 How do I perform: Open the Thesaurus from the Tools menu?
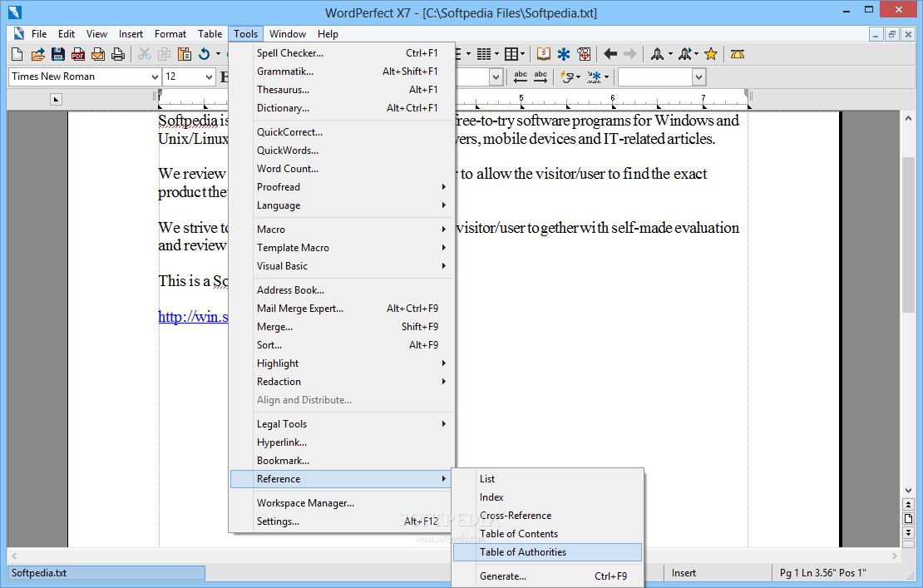click(x=342, y=90)
